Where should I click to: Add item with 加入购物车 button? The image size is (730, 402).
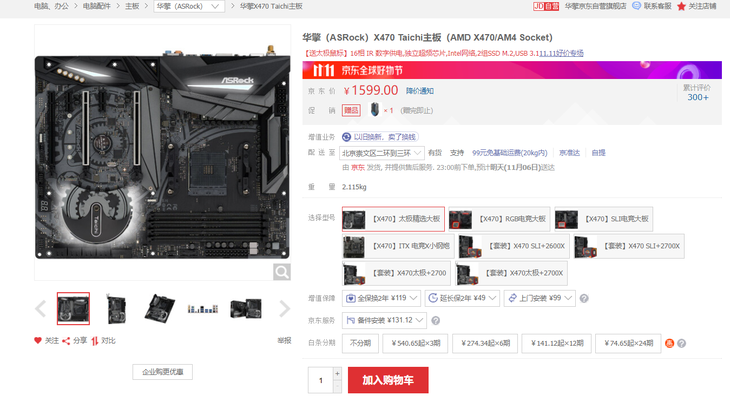click(388, 380)
